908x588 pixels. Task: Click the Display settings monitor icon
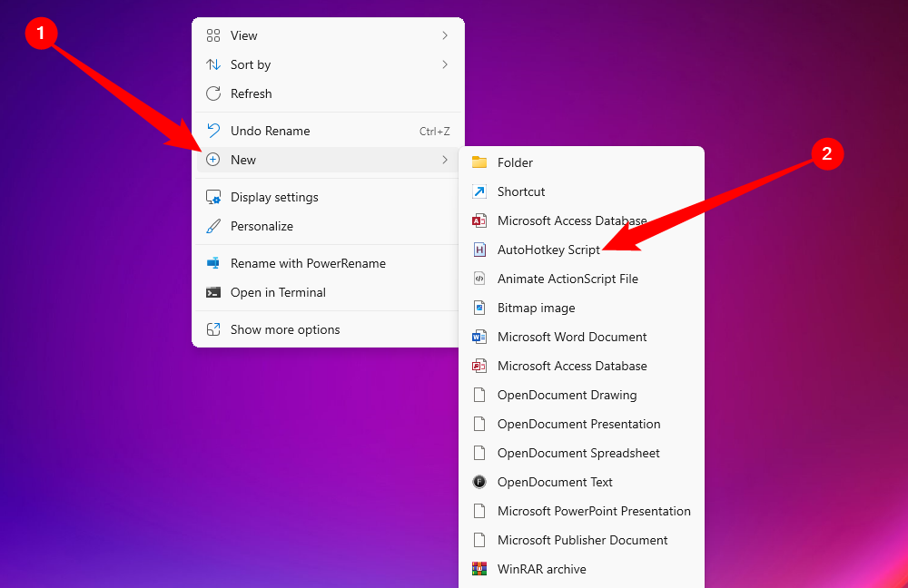point(213,197)
